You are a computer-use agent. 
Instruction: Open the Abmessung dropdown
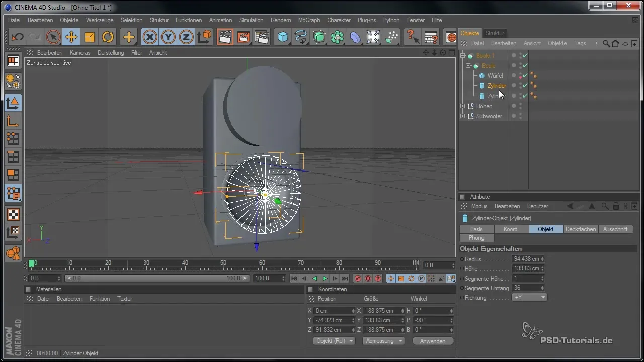(x=384, y=341)
